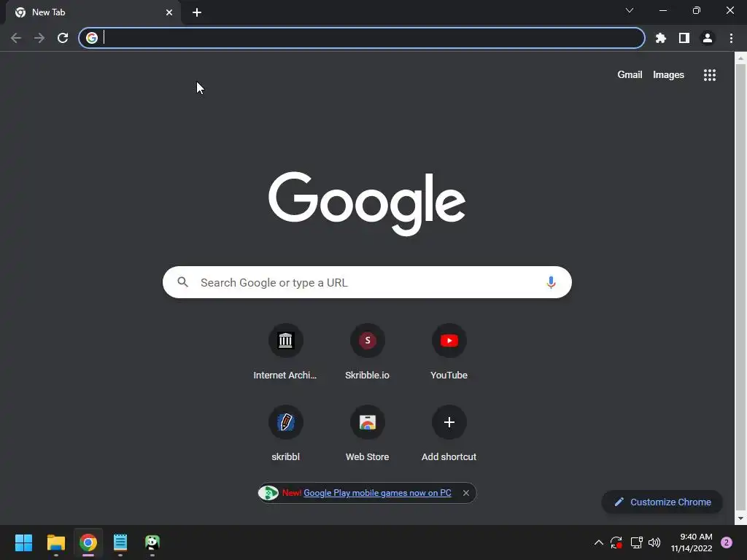Open File Explorer from taskbar
Viewport: 747px width, 560px height.
pyautogui.click(x=55, y=542)
